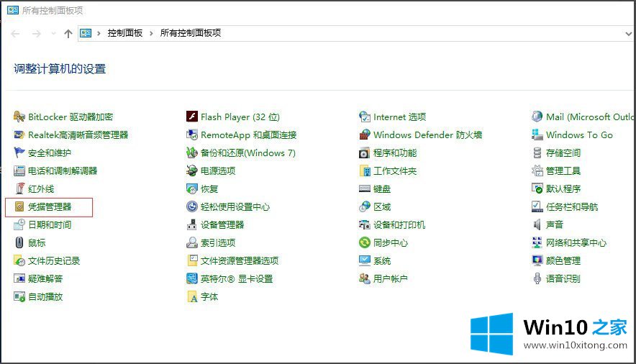Viewport: 636px width, 364px height.
Task: Click the 管理工具 gear icon
Action: click(x=537, y=170)
